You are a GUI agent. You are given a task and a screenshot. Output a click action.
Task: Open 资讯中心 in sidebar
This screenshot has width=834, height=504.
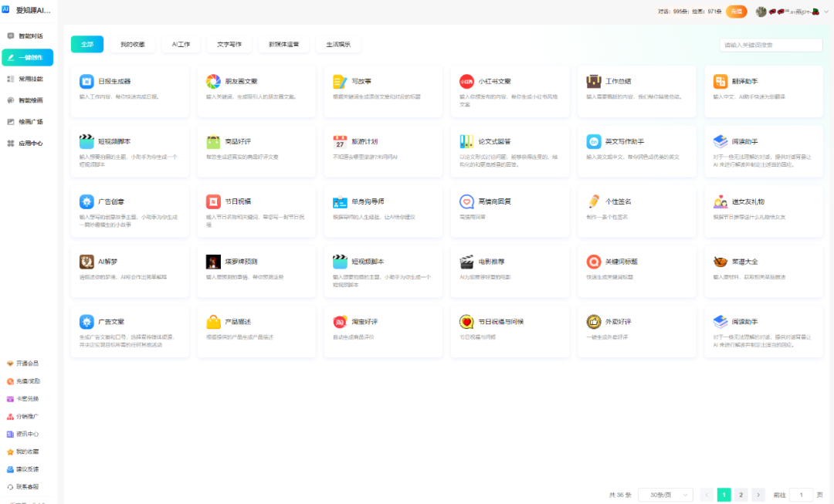point(23,434)
